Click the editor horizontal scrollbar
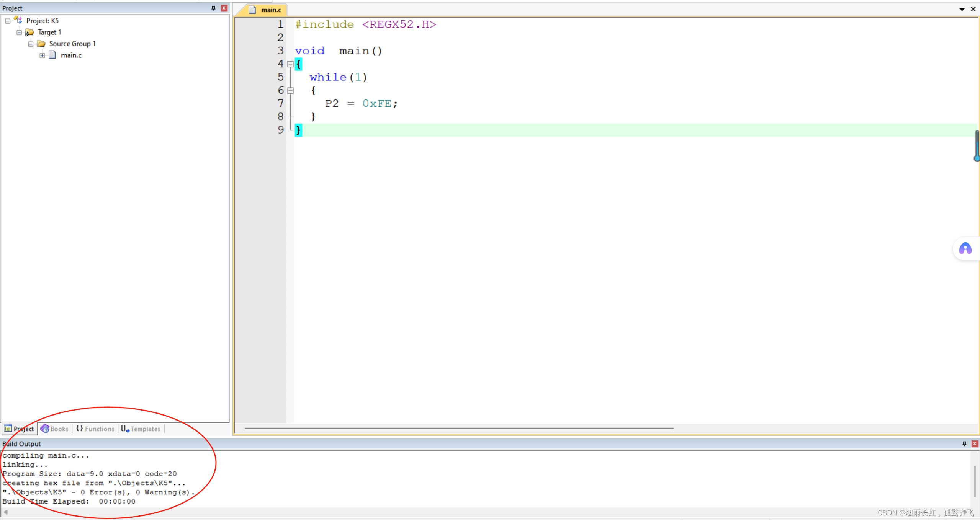 [x=459, y=428]
